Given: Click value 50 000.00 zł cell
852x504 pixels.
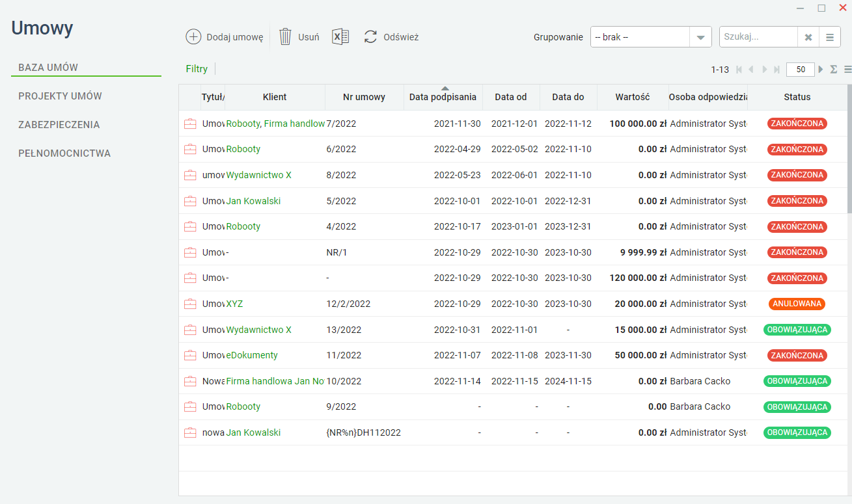Looking at the screenshot, I should [x=641, y=355].
